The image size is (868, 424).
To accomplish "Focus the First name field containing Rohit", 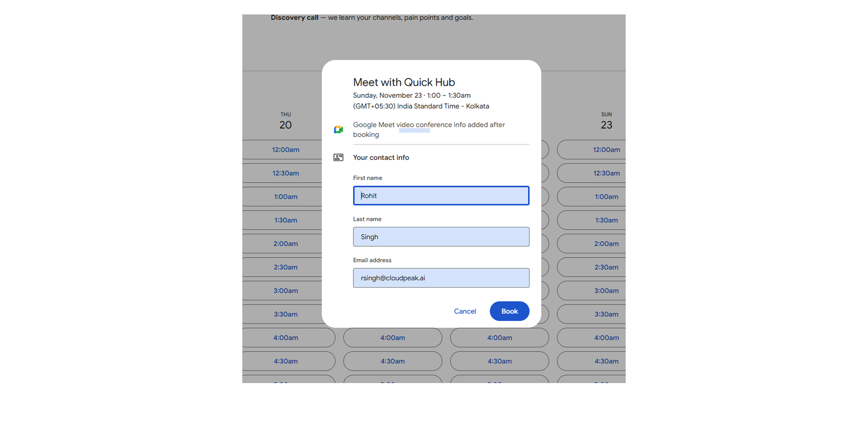I will [x=441, y=196].
